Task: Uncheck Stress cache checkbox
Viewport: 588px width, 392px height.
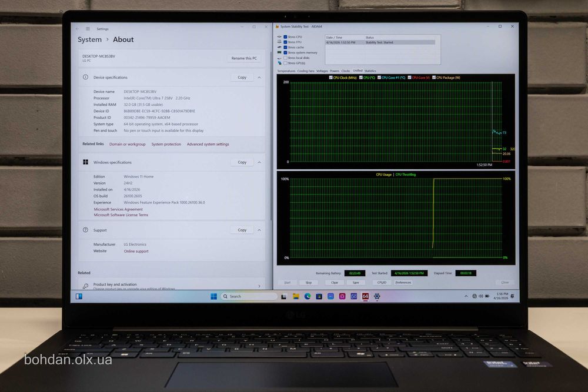Action: pos(285,47)
